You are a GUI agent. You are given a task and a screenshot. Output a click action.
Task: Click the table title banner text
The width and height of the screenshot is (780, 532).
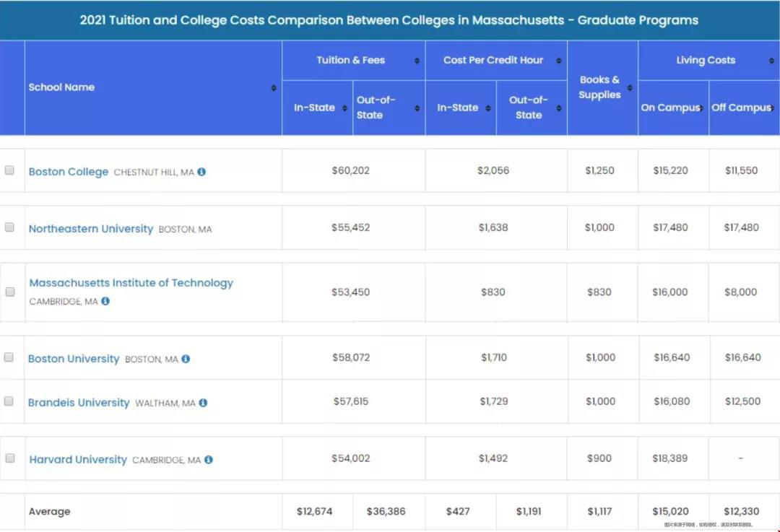(389, 20)
